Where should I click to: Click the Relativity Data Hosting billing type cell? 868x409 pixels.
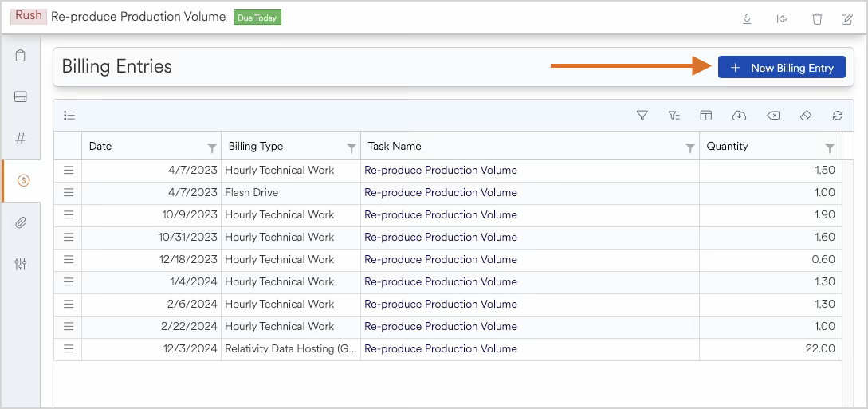291,348
